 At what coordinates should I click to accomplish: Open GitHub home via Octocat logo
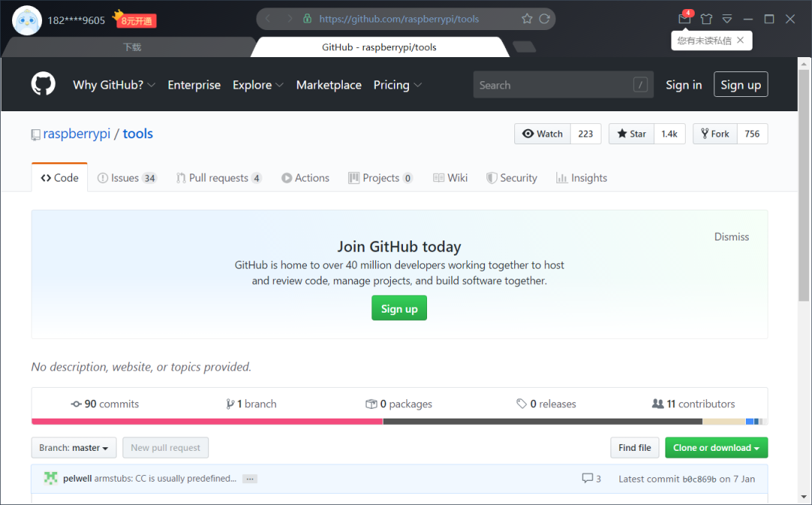[43, 84]
